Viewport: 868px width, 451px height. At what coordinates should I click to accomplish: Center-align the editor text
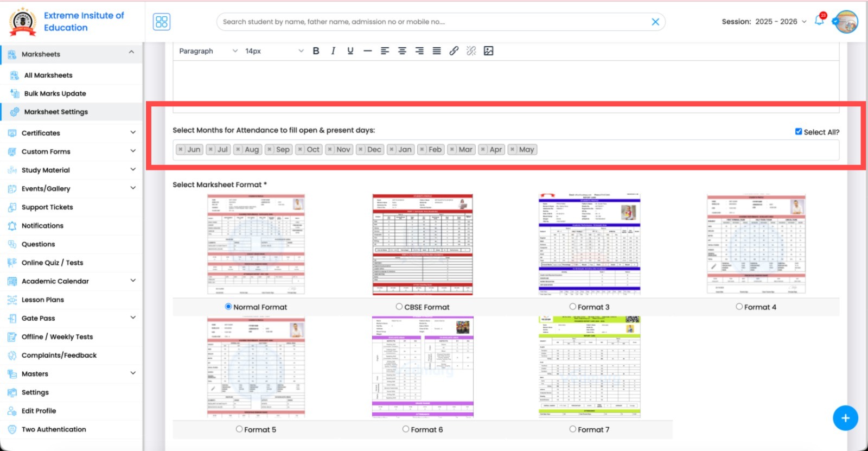coord(402,51)
